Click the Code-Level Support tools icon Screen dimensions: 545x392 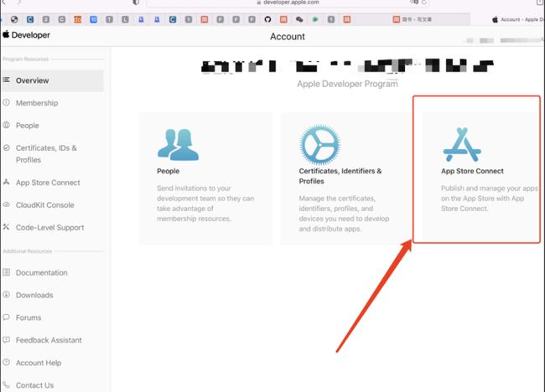tap(6, 227)
